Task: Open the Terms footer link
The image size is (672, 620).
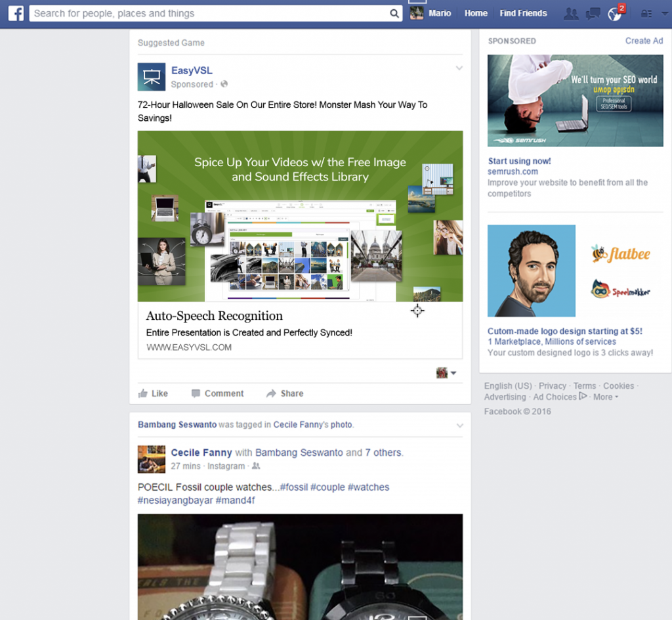Action: [585, 386]
